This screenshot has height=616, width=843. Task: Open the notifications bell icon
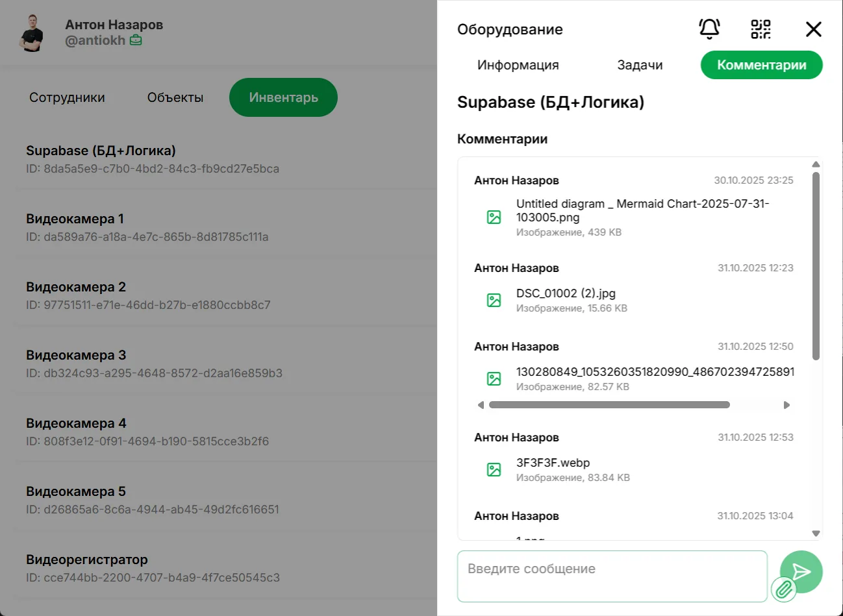pyautogui.click(x=709, y=29)
